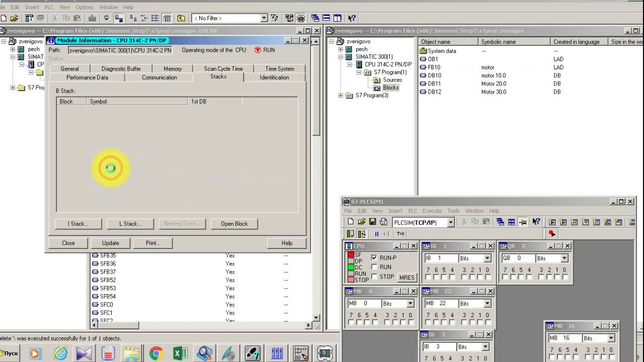Click the Always On Top pin icon in PLCSIM
644x362 pixels.
coord(523,222)
